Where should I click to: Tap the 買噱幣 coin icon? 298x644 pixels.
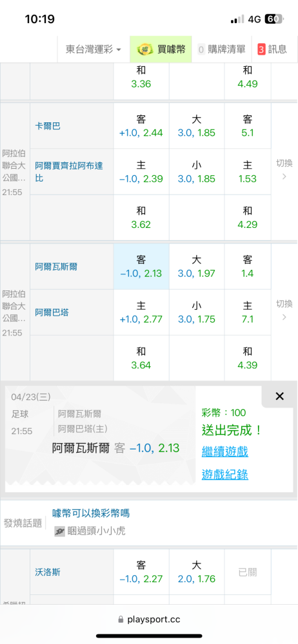(145, 50)
